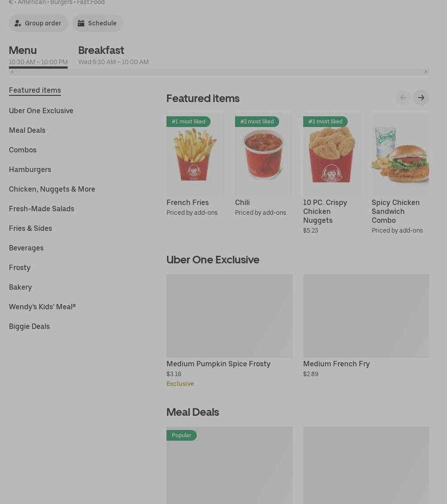The image size is (447, 504).
Task: Jump to Uber One Exclusive category
Action: [41, 111]
